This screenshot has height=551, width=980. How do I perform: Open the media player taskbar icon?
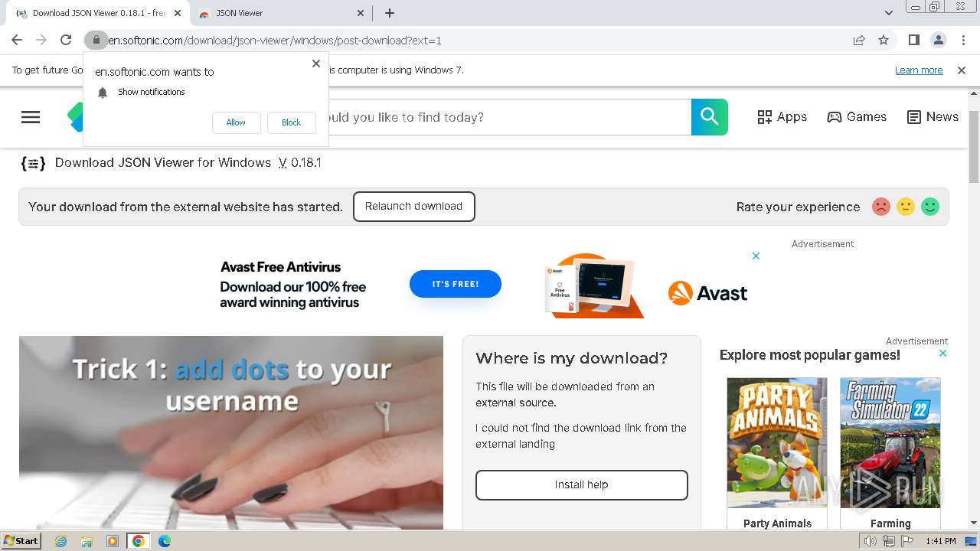(113, 541)
